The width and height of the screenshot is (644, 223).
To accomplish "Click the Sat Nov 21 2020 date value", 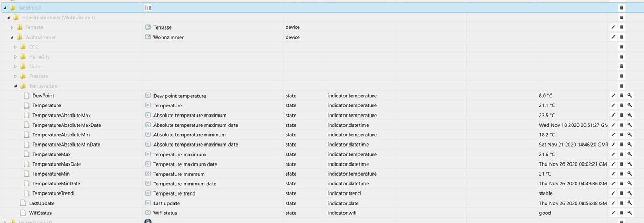I will (x=573, y=144).
